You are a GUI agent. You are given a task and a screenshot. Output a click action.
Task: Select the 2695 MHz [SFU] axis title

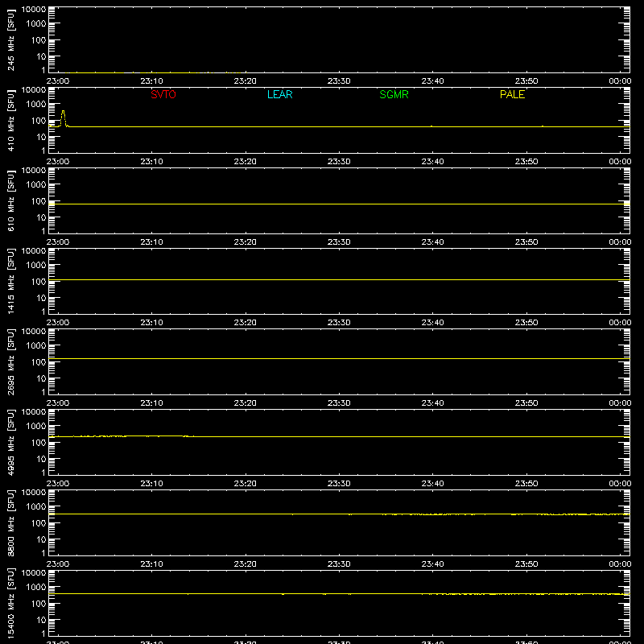10,361
